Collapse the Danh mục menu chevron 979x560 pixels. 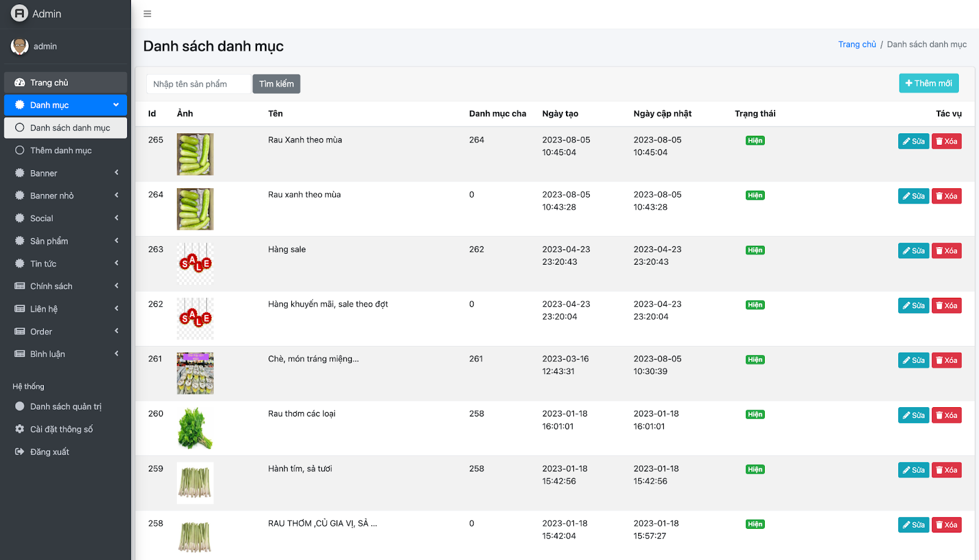tap(116, 105)
